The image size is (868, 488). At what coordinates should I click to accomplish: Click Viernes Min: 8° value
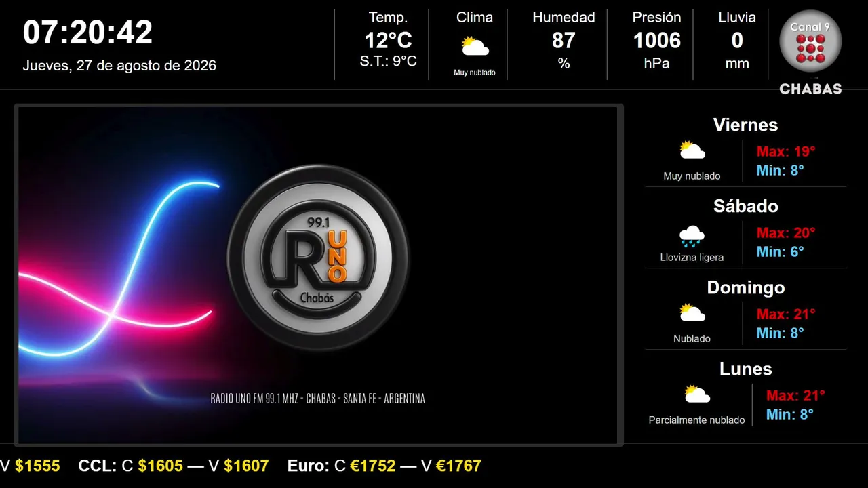click(781, 170)
